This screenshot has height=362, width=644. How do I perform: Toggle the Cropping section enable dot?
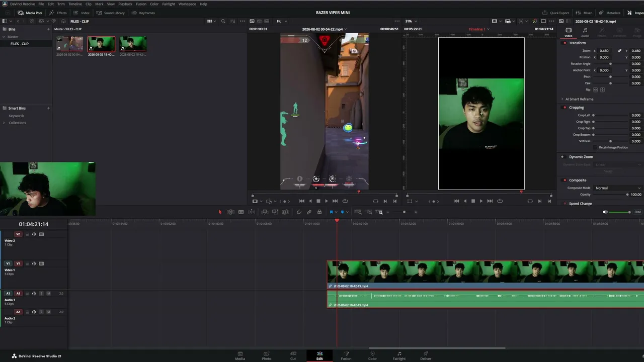coord(565,108)
